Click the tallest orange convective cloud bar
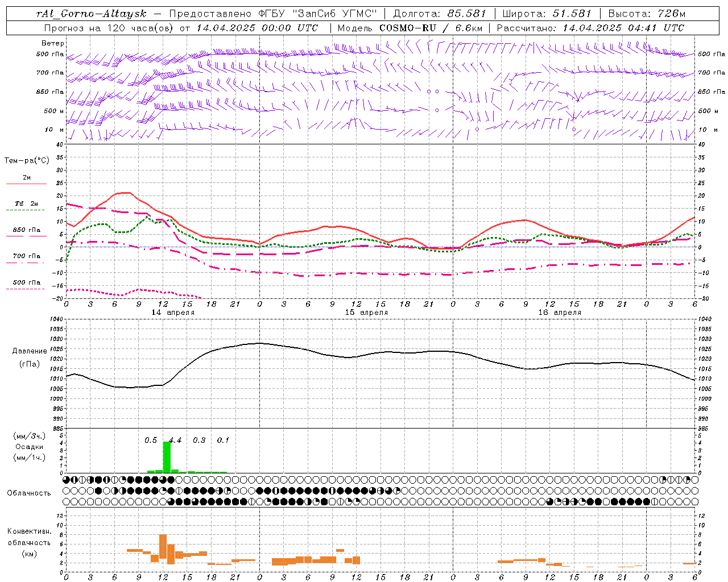 click(x=163, y=546)
